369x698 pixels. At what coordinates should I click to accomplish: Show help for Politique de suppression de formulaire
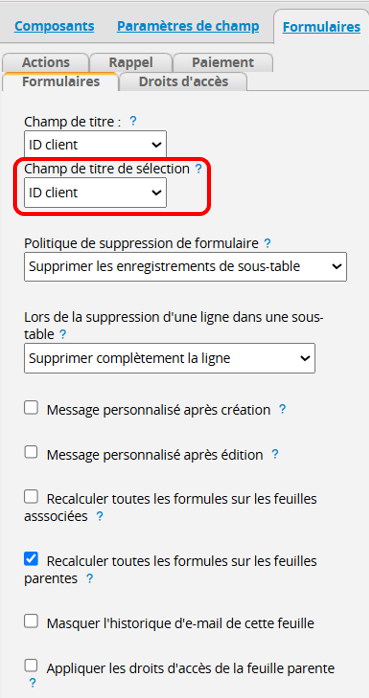click(267, 243)
